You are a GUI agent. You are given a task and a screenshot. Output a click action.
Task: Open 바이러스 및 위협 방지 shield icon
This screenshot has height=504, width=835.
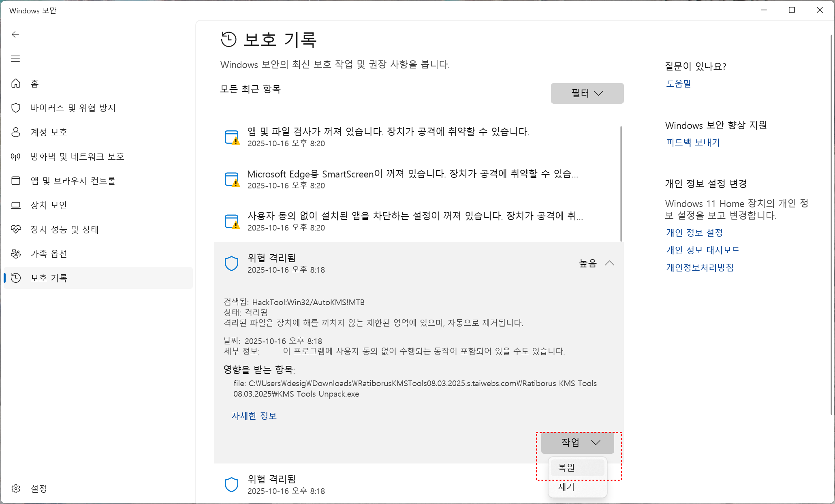tap(16, 108)
